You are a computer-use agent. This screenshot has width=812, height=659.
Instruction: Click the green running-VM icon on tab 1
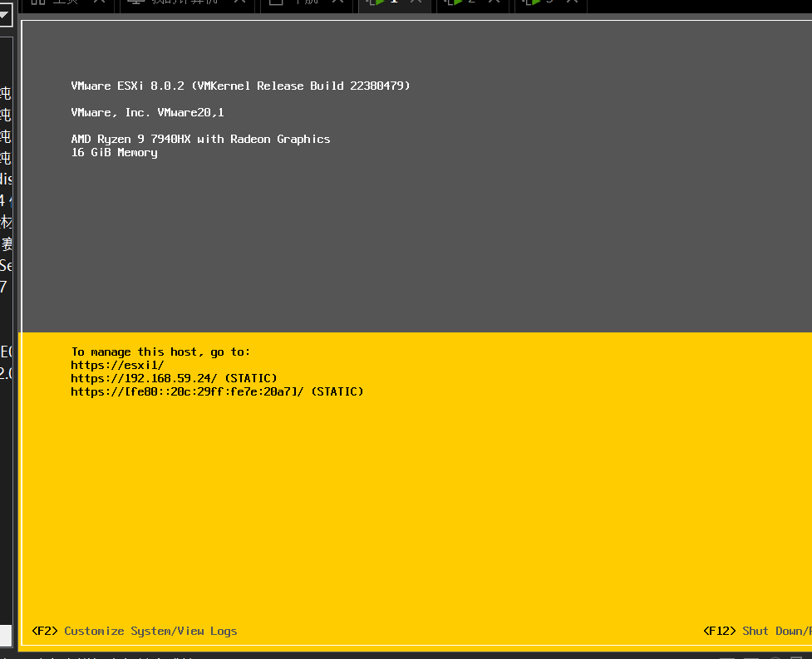point(375,2)
